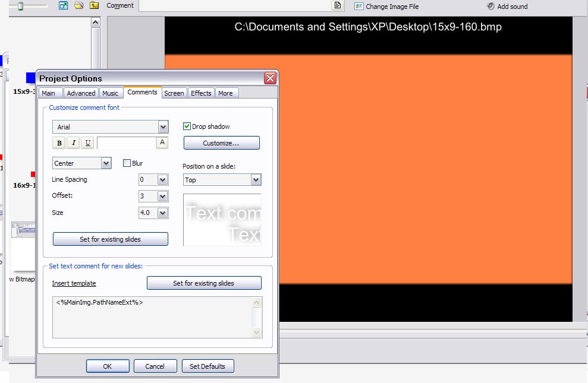The image size is (588, 383).
Task: Expand the Size dropdown
Action: 162,213
